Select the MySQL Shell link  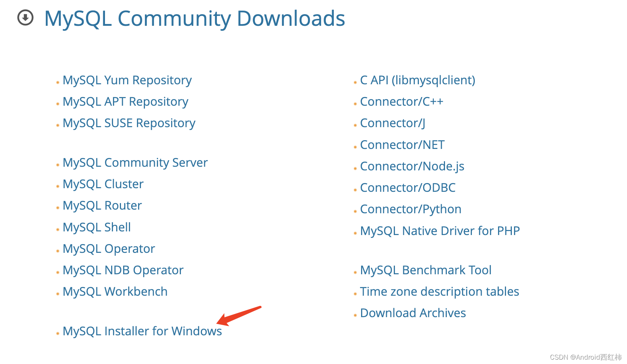97,227
